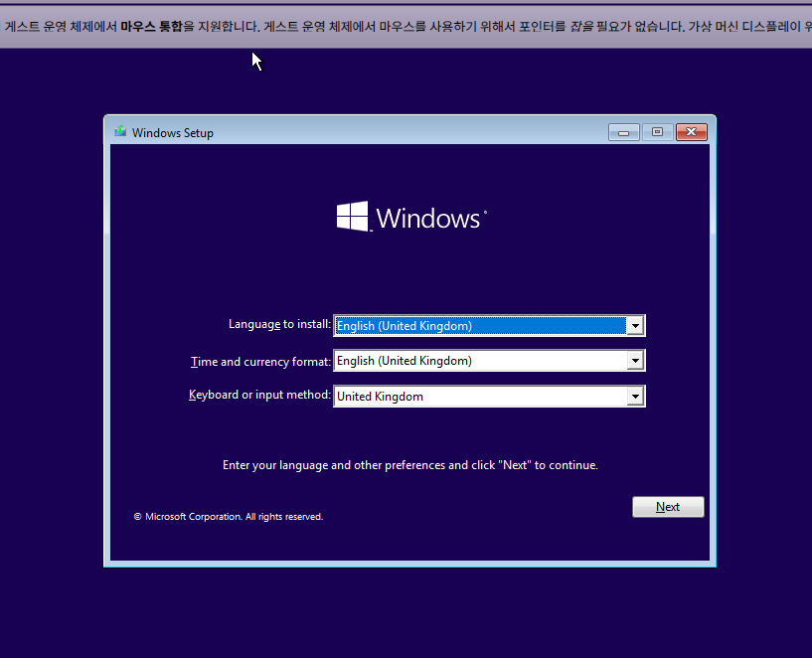This screenshot has height=658, width=812.
Task: Click the "Language to install:" label
Action: [x=279, y=324]
